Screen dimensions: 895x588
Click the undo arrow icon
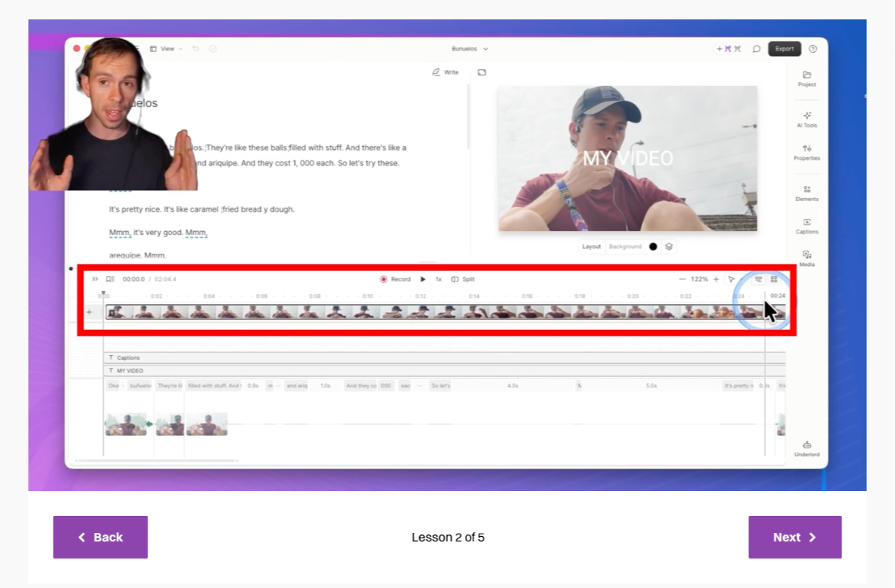point(196,49)
